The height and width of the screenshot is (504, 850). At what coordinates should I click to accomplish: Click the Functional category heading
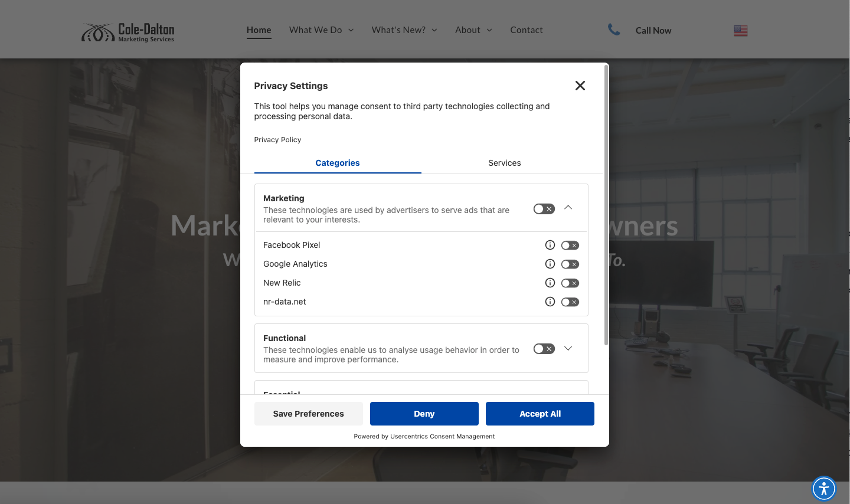pos(285,338)
